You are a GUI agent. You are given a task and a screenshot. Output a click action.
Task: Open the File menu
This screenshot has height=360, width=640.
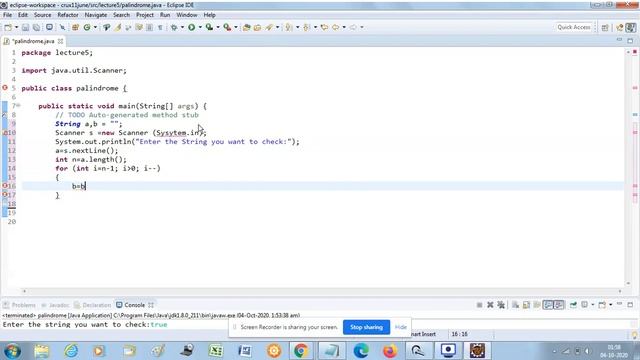(7, 15)
